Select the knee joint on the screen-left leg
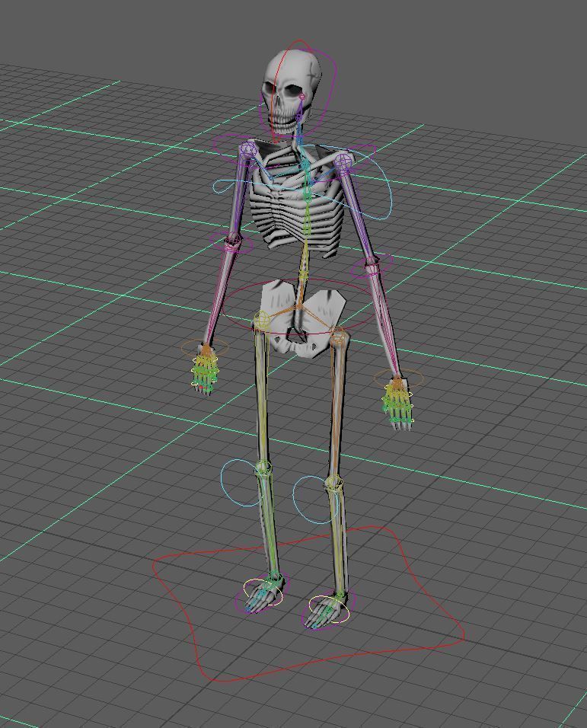Image resolution: width=587 pixels, height=728 pixels. tap(263, 467)
